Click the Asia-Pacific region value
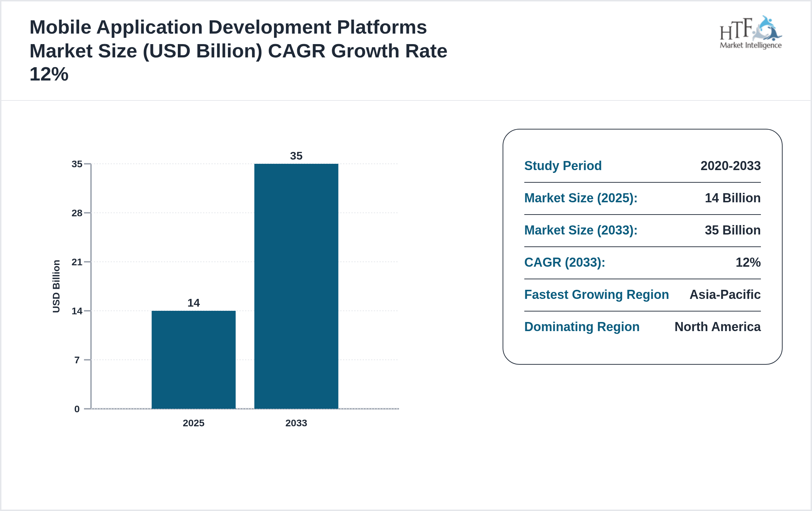The height and width of the screenshot is (511, 812). tap(725, 295)
